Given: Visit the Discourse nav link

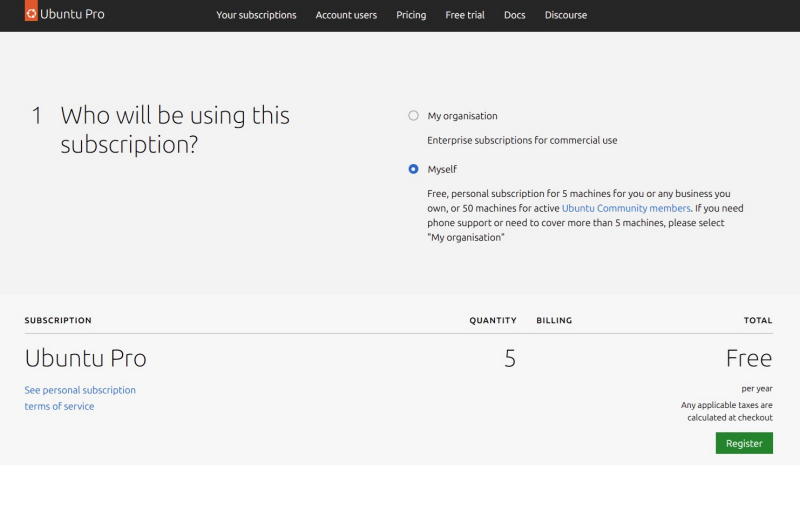Looking at the screenshot, I should coord(566,15).
